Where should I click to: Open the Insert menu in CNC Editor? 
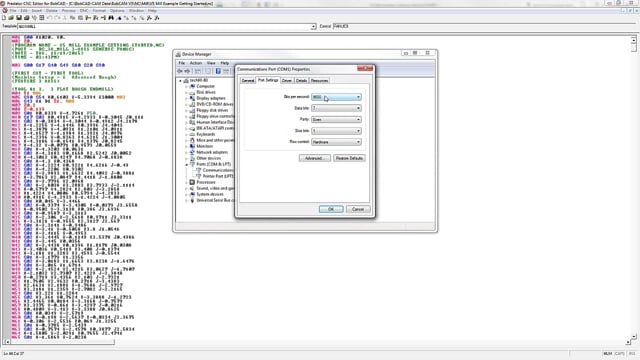pyautogui.click(x=37, y=11)
